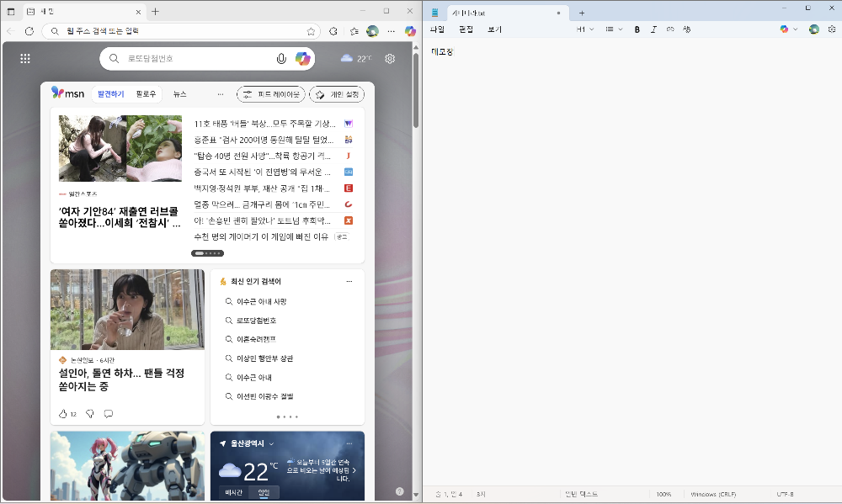
Task: Toggle Italic formatting in Notepad
Action: click(x=653, y=29)
